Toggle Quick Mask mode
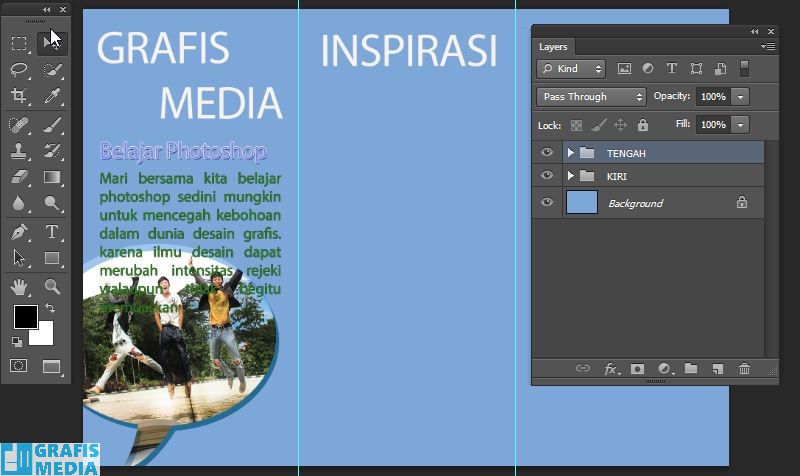The width and height of the screenshot is (800, 476). click(19, 366)
